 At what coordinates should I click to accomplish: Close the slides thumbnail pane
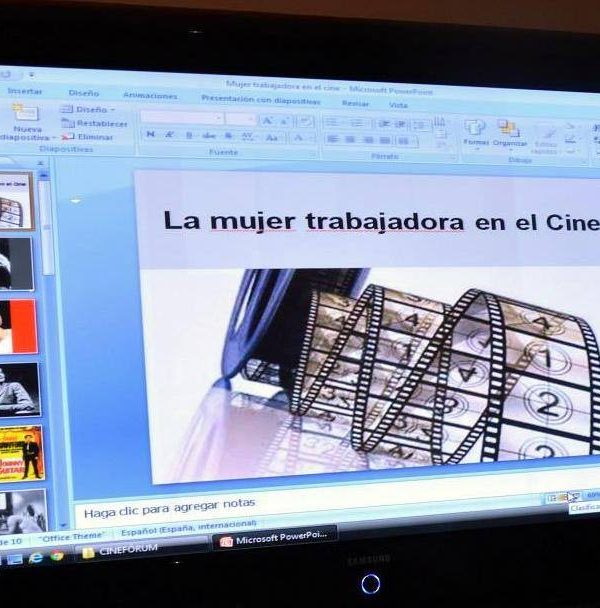coord(40,164)
